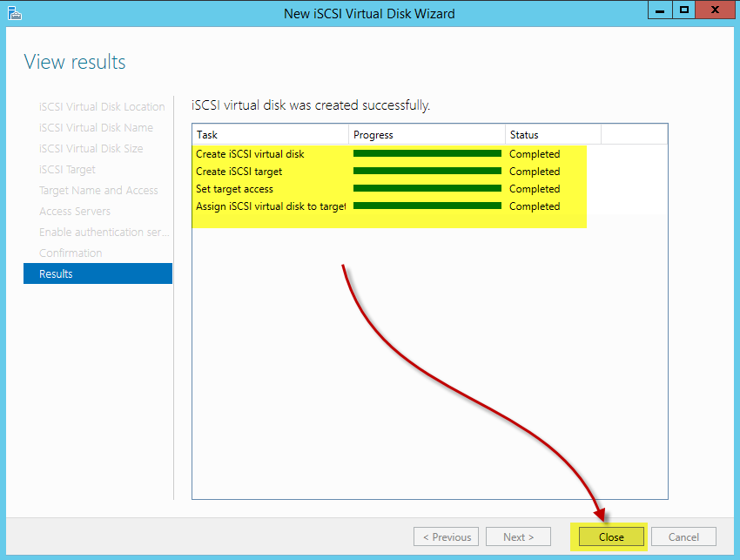
Task: Click progress bar for Create iSCSI target
Action: [427, 171]
